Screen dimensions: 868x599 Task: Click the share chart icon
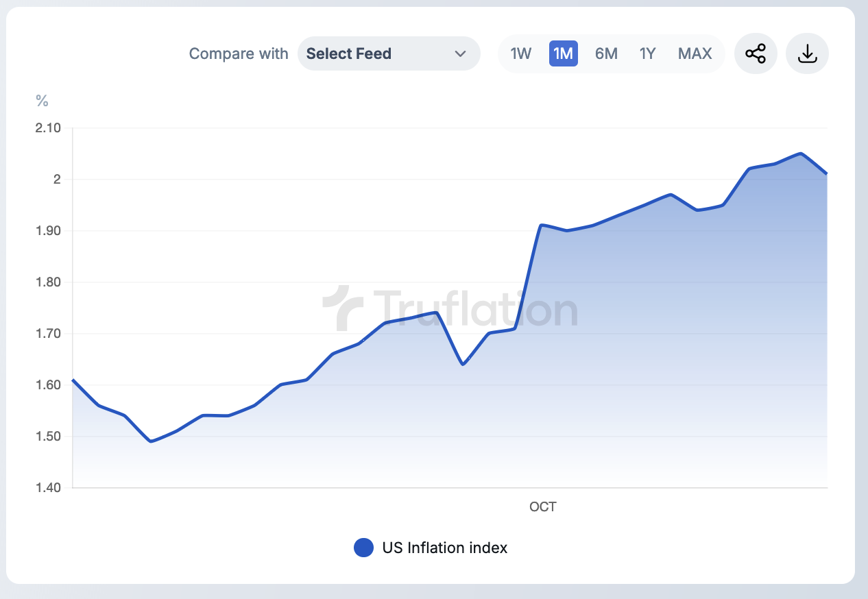point(756,53)
